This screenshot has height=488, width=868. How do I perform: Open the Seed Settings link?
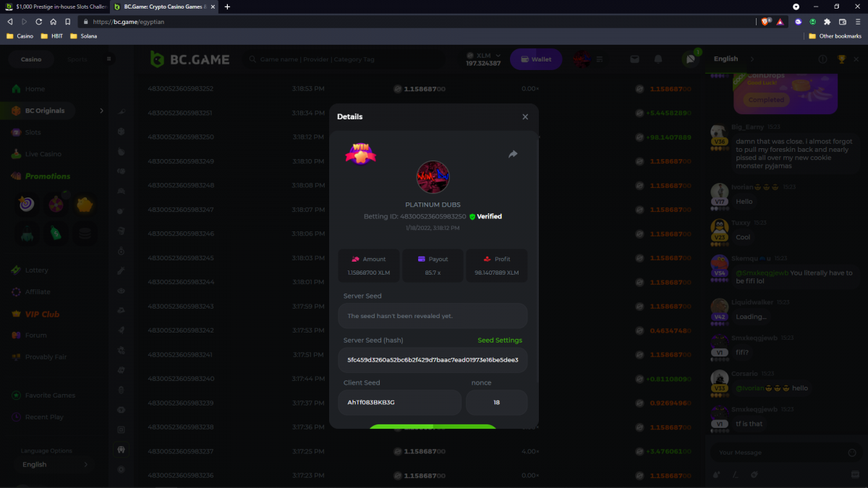pos(499,340)
